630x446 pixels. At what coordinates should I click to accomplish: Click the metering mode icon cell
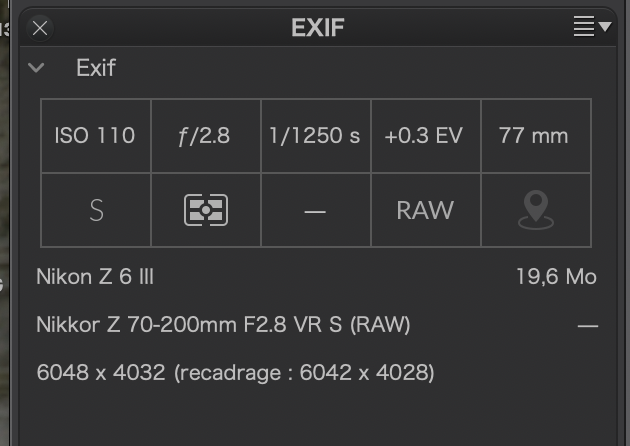point(206,210)
